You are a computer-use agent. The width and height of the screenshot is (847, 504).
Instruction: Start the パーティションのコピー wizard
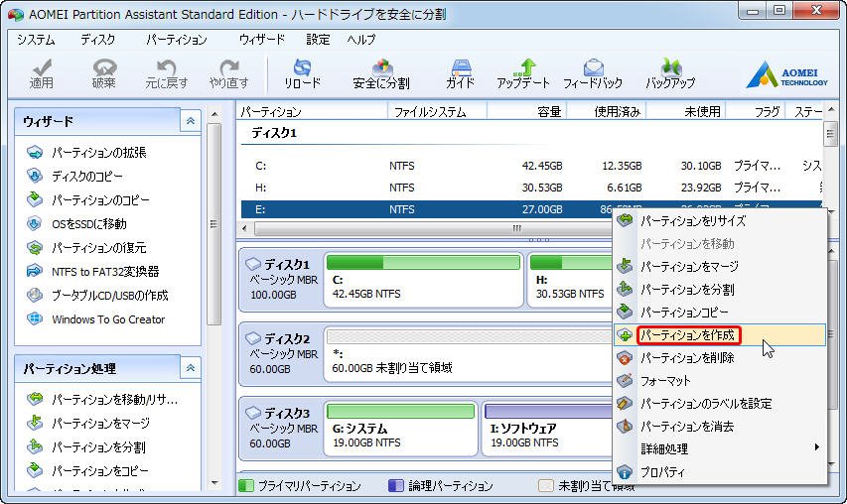(x=88, y=200)
